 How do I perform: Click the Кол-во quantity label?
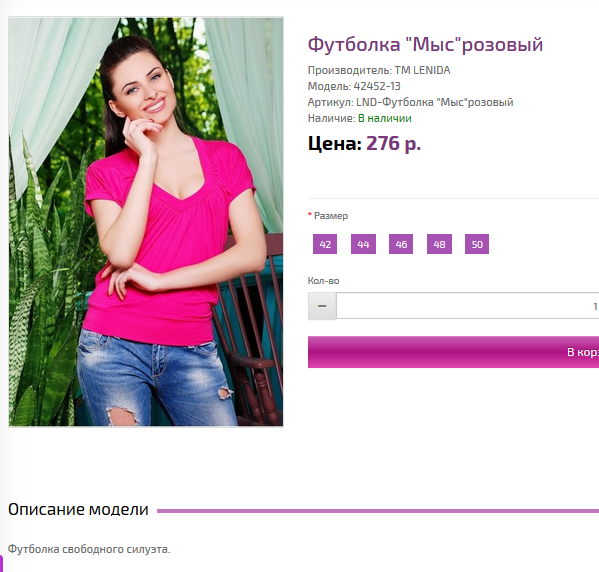coord(324,281)
